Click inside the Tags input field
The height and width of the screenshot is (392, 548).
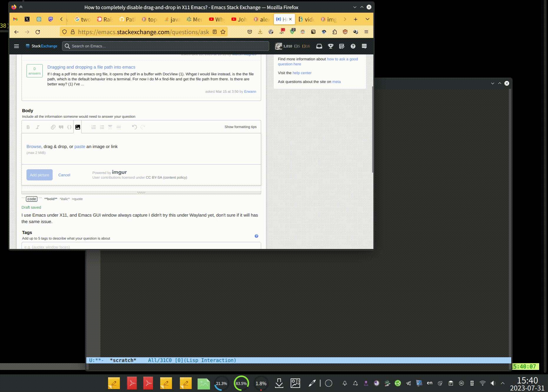[x=141, y=247]
